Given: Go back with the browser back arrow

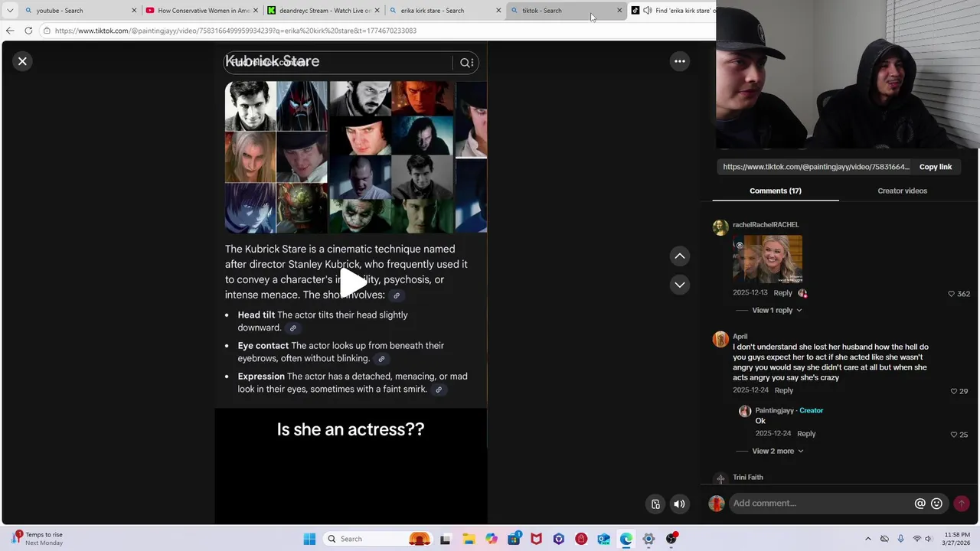Looking at the screenshot, I should [x=10, y=31].
